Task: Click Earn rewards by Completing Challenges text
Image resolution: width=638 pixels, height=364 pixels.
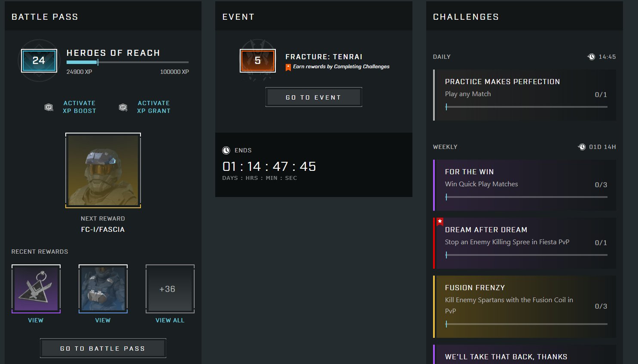Action: pos(341,67)
